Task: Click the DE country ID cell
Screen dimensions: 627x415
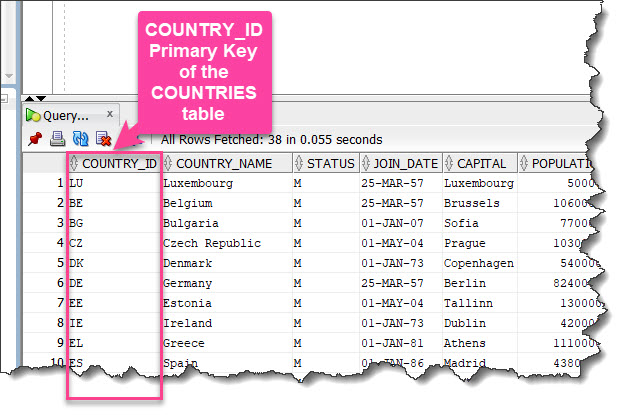Action: coord(114,283)
